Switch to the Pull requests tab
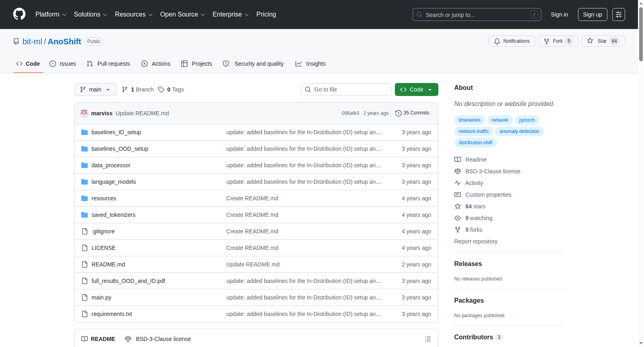644x347 pixels. (x=108, y=64)
